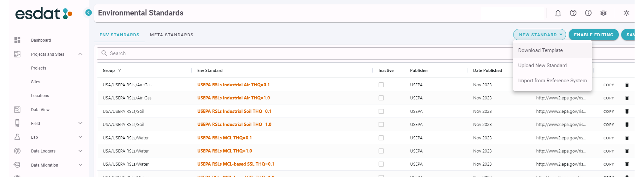Expand the Lab menu chevron
The width and height of the screenshot is (644, 177).
[80, 137]
